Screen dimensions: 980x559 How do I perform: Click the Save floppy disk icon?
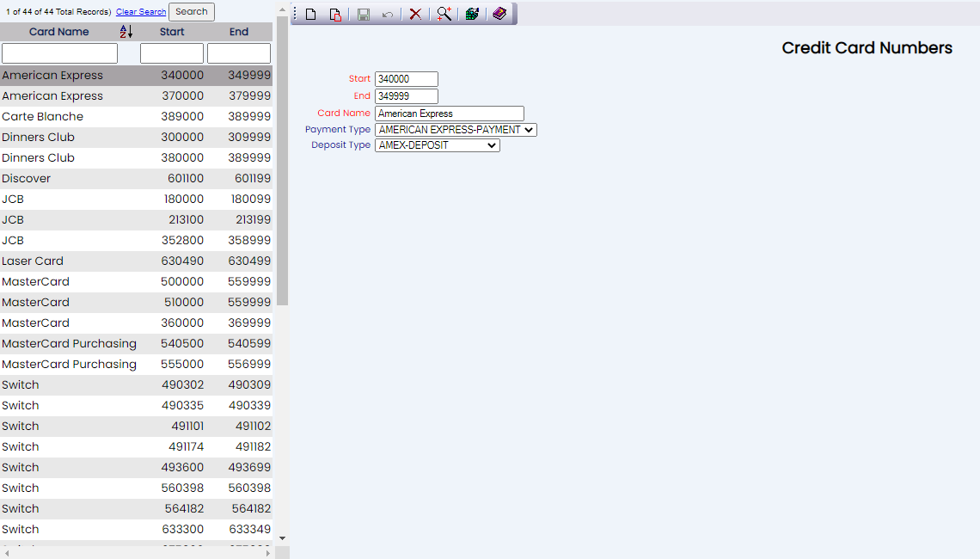pyautogui.click(x=364, y=15)
